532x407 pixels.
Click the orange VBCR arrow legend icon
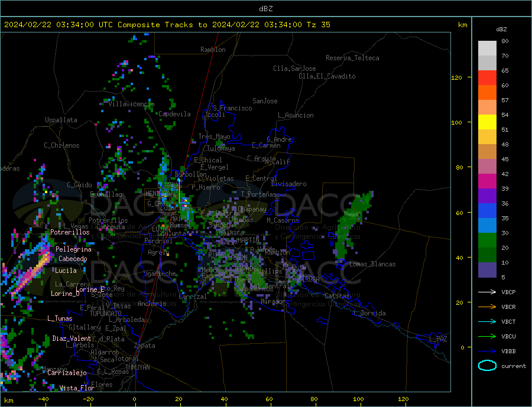click(487, 307)
